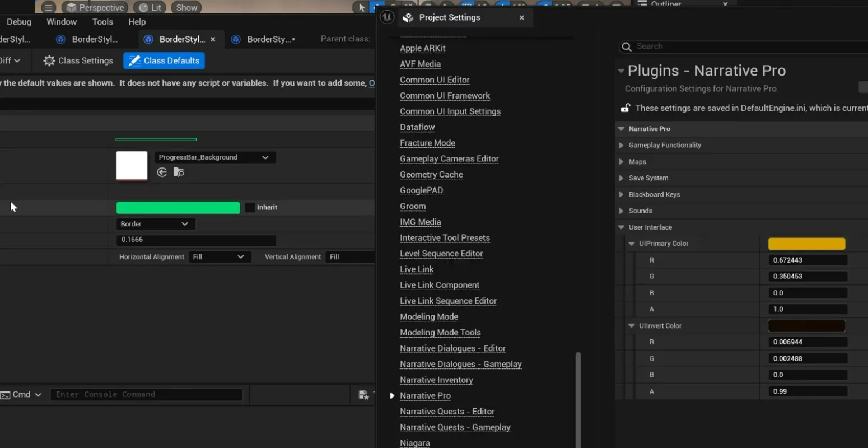Open the Vertical Alignment Fill dropdown
Screen dimensions: 868x448
pos(350,257)
